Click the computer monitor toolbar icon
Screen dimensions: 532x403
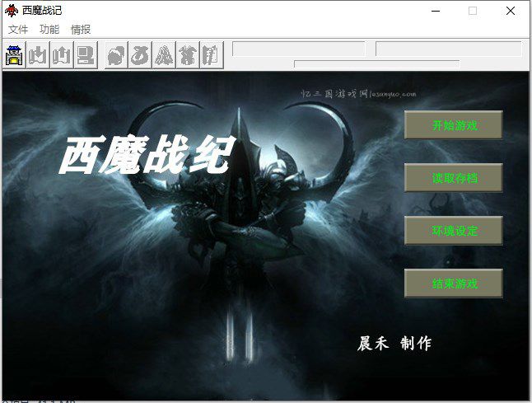[86, 55]
